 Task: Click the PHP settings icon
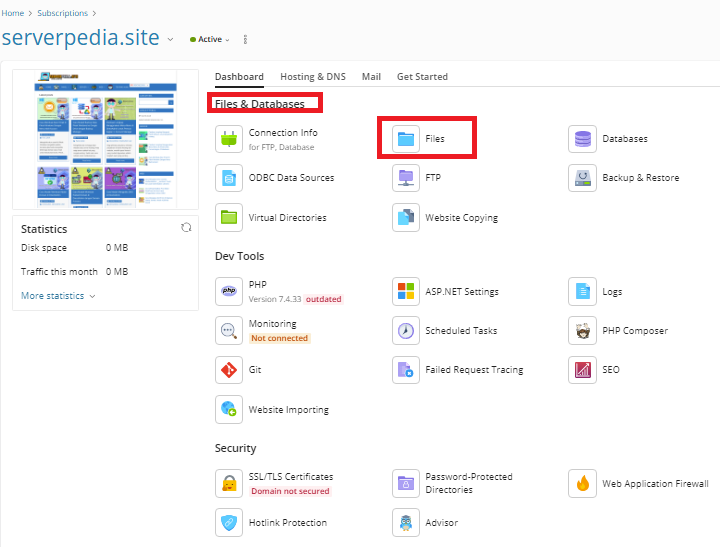(229, 291)
